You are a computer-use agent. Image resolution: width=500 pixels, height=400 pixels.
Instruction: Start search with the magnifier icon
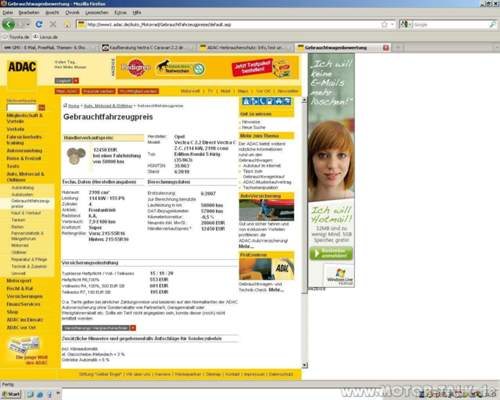[492, 24]
